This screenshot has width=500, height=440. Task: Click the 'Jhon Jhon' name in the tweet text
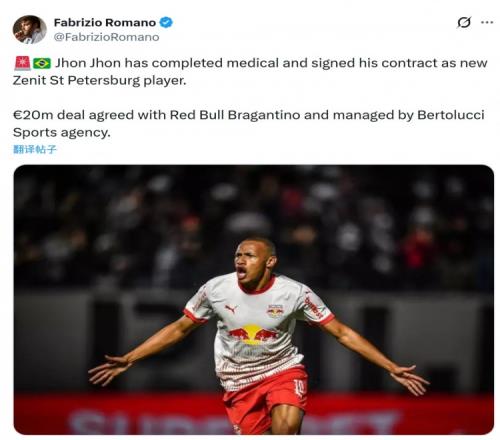pos(88,63)
